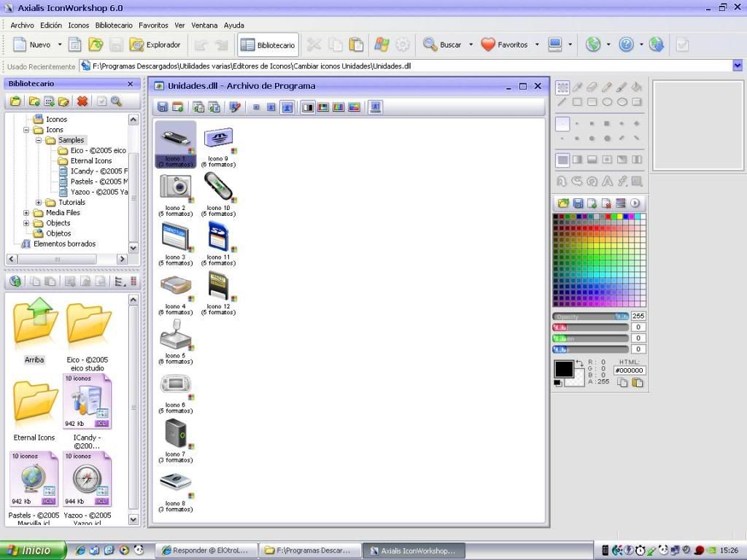The image size is (747, 560).
Task: Switch to Responder @ ElOtroL taskbar window
Action: (x=205, y=551)
